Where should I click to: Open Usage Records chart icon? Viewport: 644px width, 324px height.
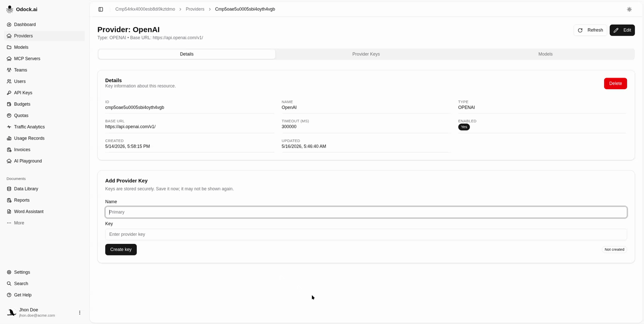coord(9,138)
